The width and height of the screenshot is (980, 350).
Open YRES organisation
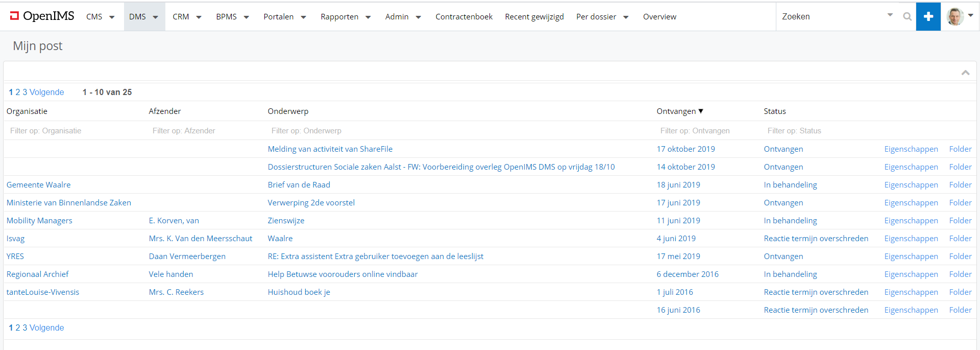point(15,256)
